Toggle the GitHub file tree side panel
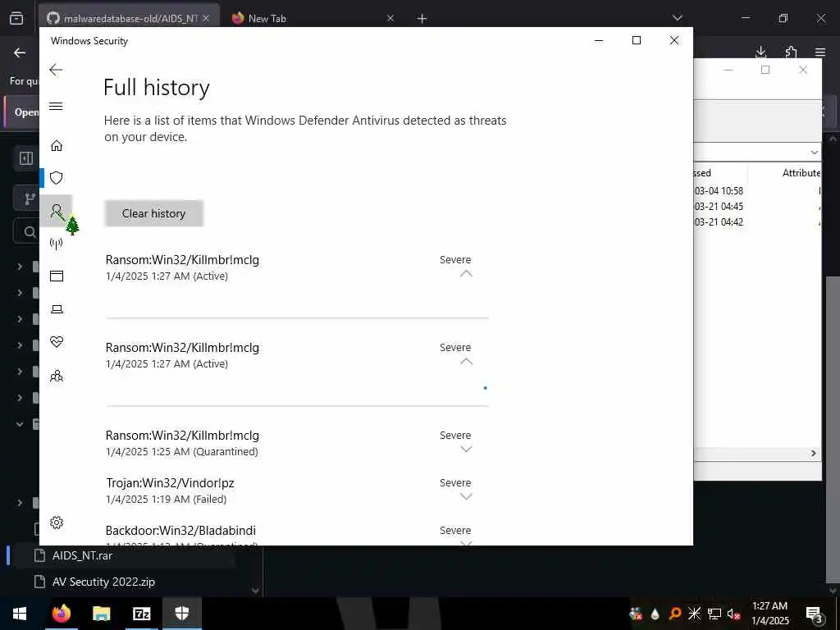Viewport: 840px width, 630px height. pyautogui.click(x=25, y=158)
